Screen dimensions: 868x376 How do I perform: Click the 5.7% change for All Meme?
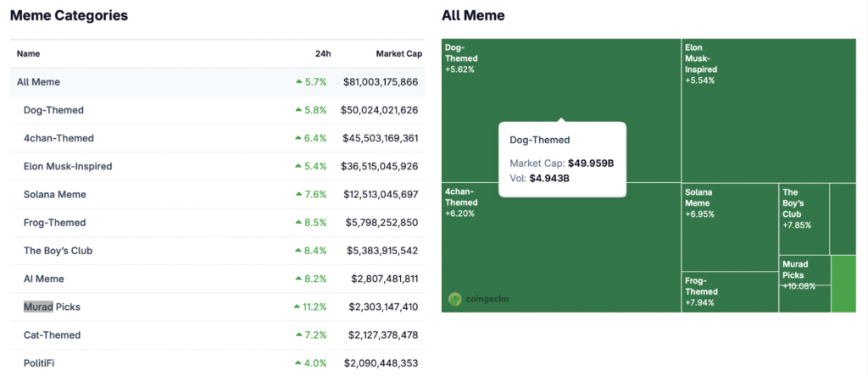tap(311, 82)
